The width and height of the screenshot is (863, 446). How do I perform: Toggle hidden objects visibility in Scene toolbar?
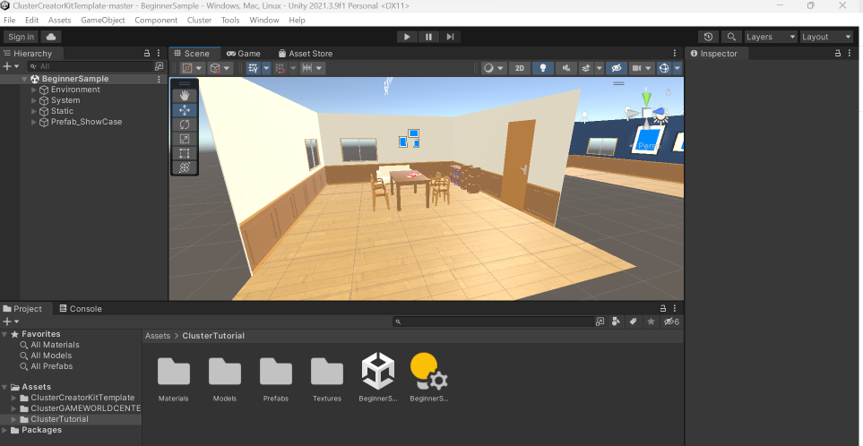coord(616,68)
